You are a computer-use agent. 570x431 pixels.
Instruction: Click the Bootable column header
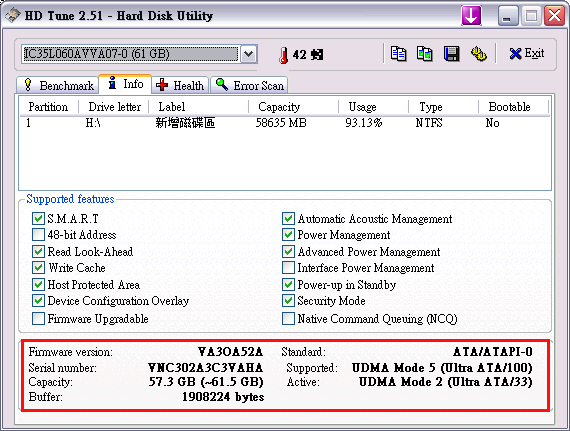[x=513, y=107]
